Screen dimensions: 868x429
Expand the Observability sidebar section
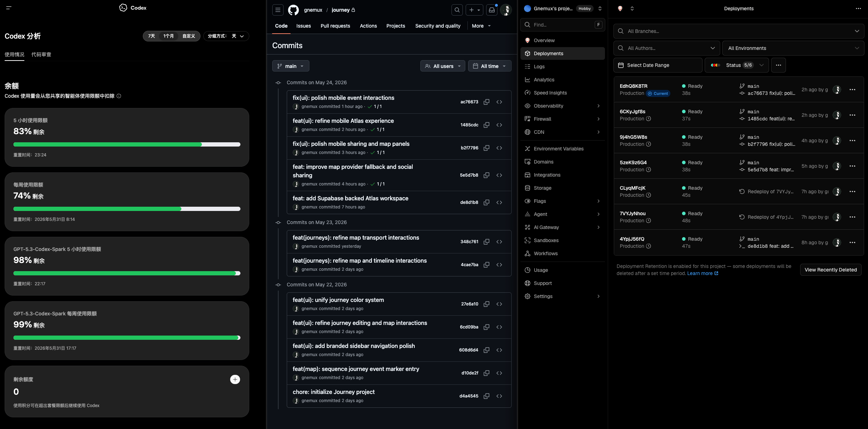[563, 106]
